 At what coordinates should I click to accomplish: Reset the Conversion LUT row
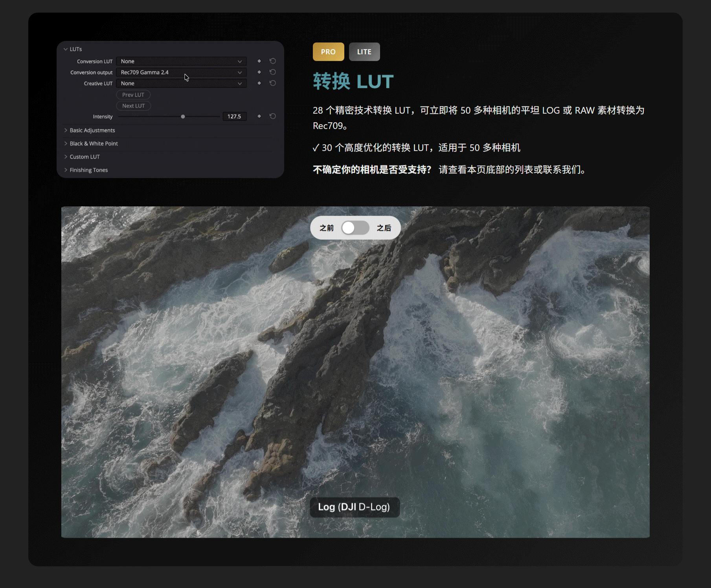tap(272, 61)
